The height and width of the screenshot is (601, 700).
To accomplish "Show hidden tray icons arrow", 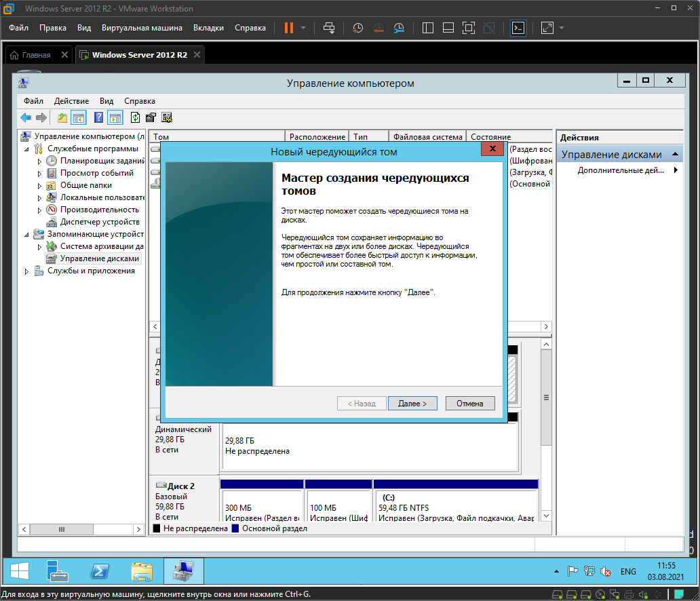I will point(556,571).
